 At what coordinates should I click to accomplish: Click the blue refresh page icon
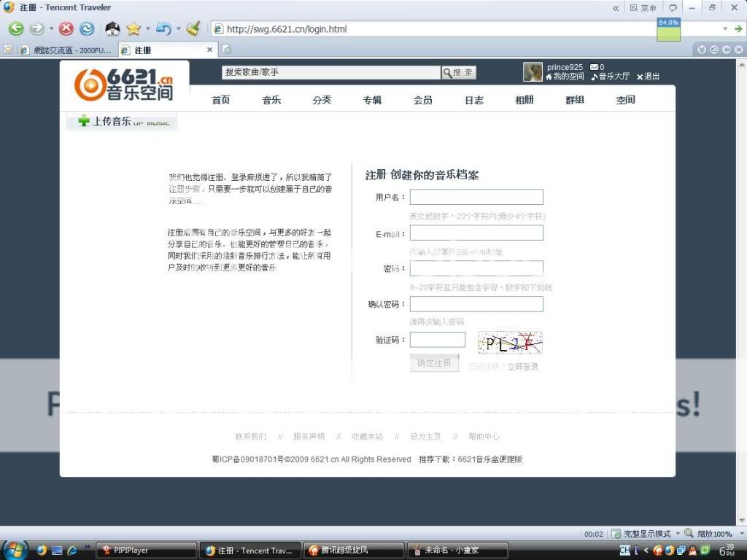[87, 29]
